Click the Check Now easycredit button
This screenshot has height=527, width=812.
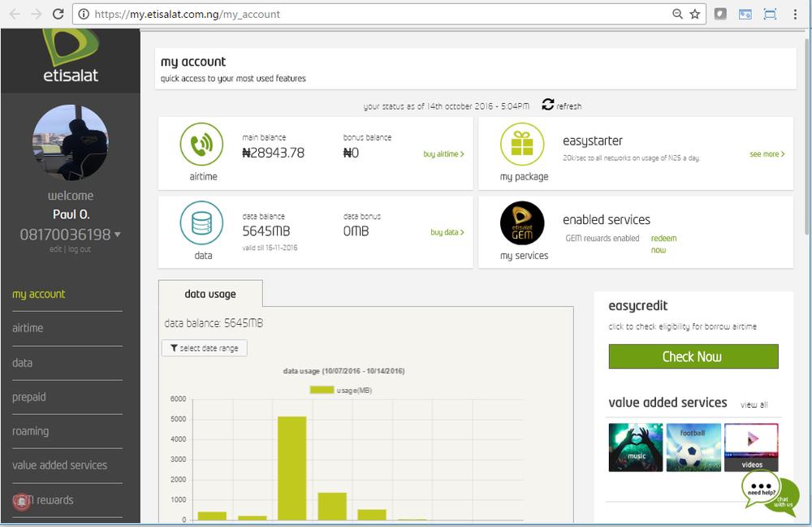(x=693, y=356)
